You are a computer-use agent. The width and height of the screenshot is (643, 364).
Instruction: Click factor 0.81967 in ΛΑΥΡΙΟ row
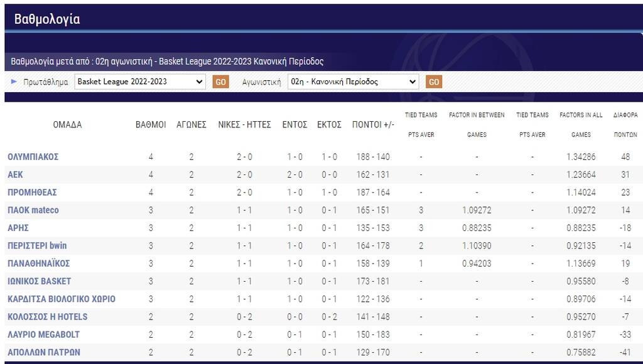coord(581,335)
